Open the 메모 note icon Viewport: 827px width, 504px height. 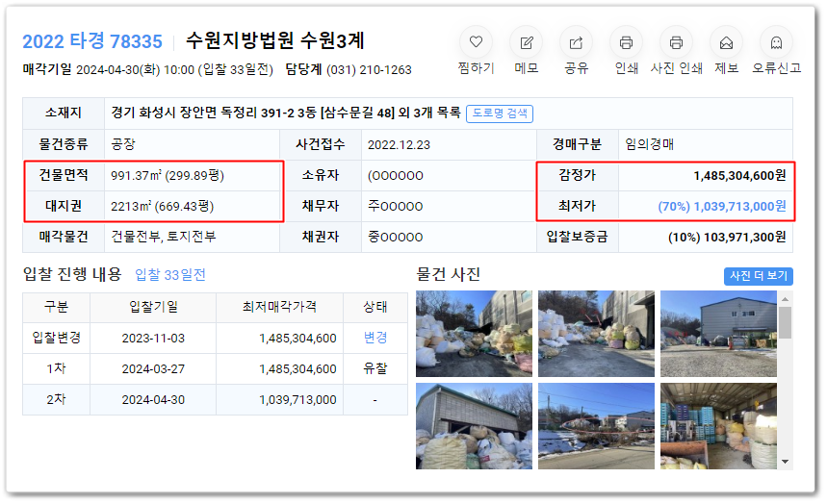point(526,42)
